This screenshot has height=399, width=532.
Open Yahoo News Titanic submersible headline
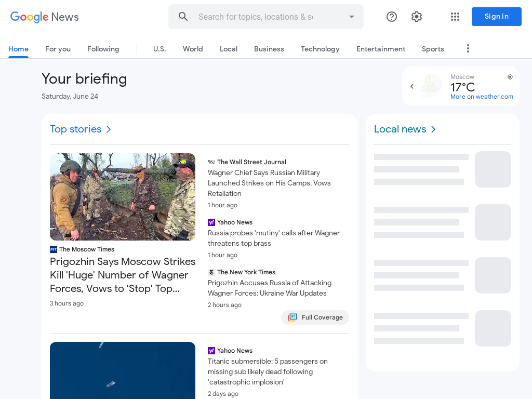[x=268, y=371]
